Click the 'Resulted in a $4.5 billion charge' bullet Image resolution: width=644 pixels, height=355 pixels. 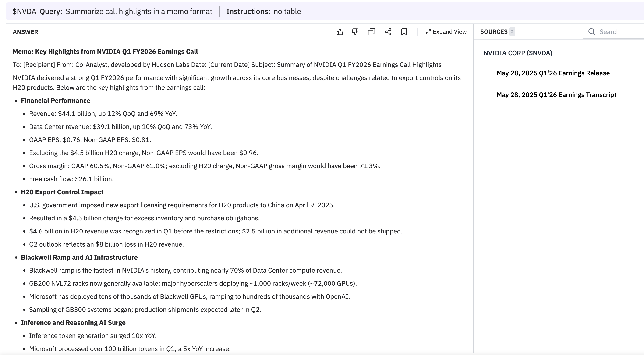point(144,218)
